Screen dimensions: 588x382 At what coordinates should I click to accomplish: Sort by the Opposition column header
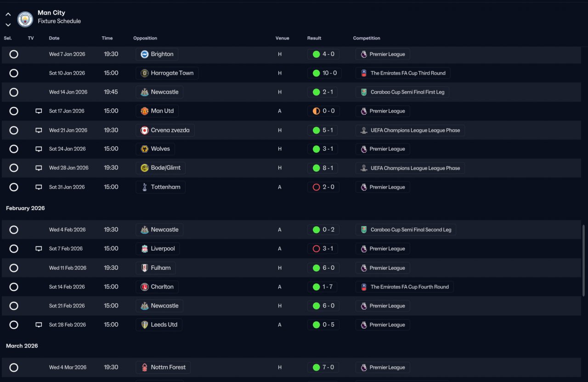coord(145,38)
